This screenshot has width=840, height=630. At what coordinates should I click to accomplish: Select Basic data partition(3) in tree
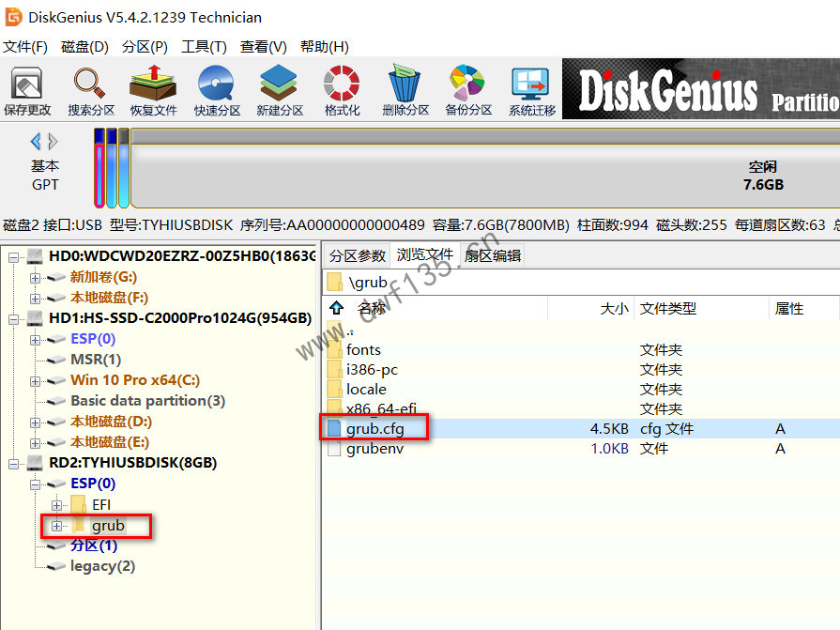tap(148, 401)
